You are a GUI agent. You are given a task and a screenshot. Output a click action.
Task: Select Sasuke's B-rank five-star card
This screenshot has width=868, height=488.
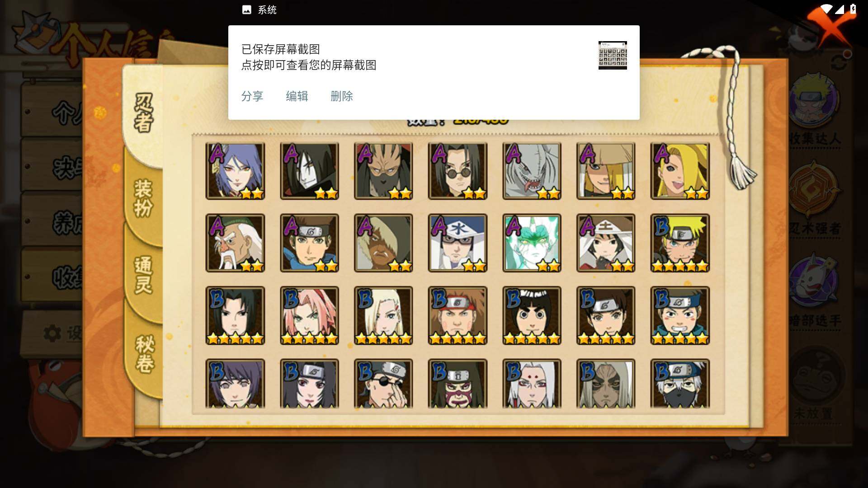(x=235, y=315)
